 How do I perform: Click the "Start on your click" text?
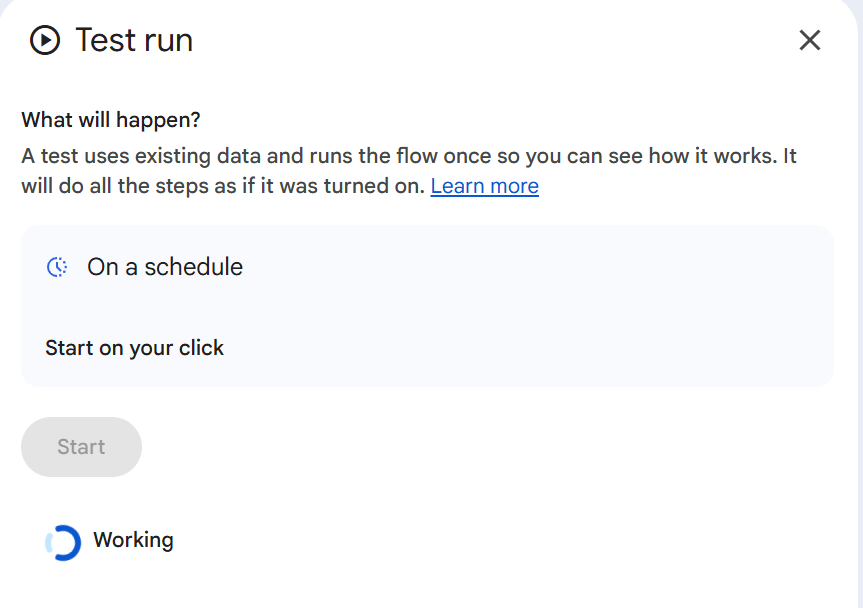click(x=134, y=348)
